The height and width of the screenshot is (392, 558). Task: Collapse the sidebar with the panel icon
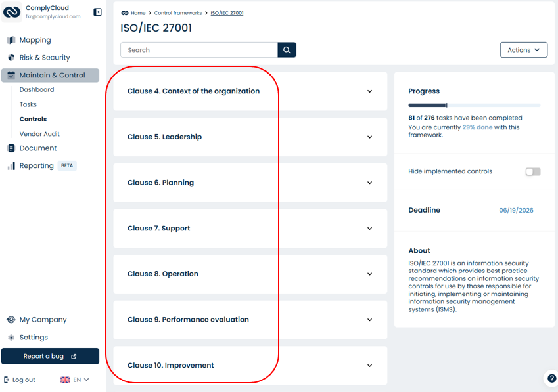pos(97,12)
